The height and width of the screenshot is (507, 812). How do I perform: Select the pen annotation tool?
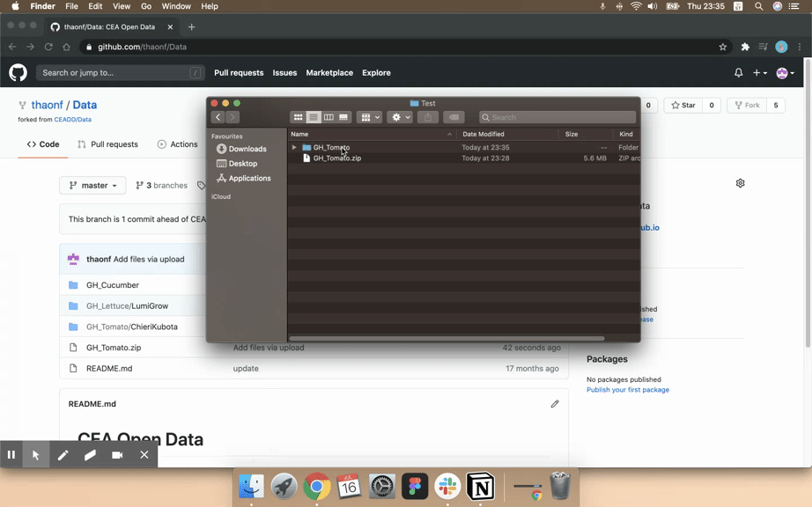point(63,455)
